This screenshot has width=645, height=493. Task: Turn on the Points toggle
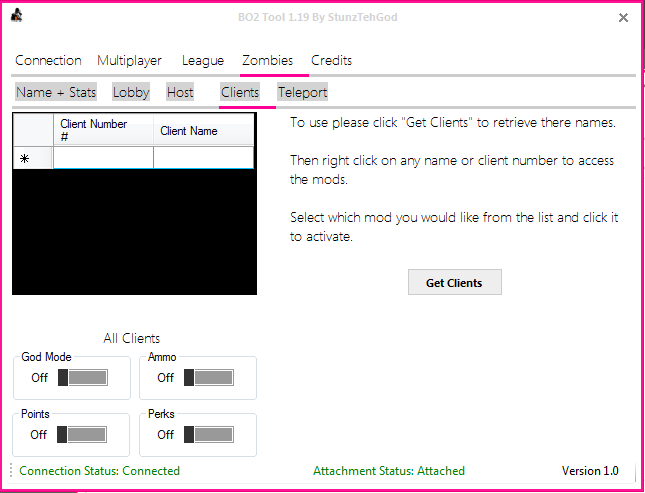(x=82, y=435)
